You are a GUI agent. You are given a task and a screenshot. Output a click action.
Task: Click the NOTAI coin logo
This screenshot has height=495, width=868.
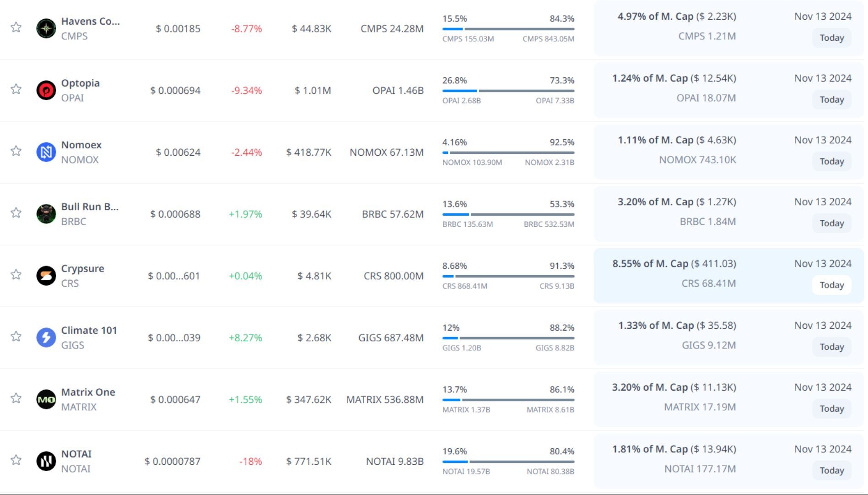point(46,461)
